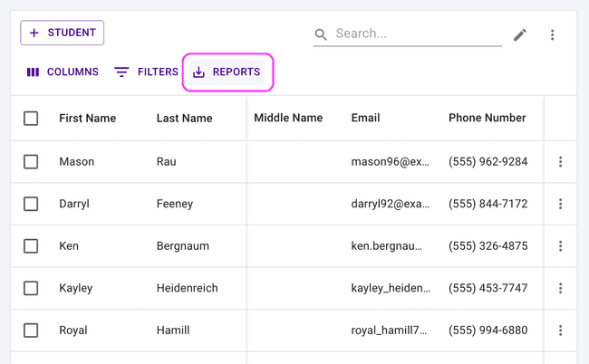This screenshot has height=364, width=589.
Task: Open row actions for Darryl Feeney
Action: [560, 204]
